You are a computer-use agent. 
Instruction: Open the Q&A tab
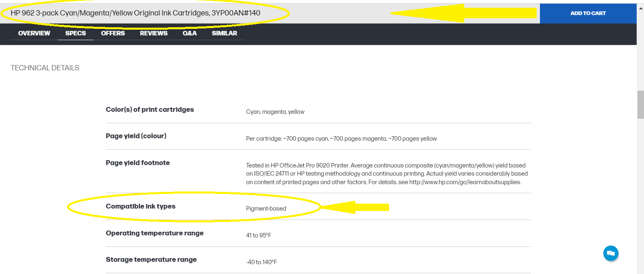[x=189, y=33]
